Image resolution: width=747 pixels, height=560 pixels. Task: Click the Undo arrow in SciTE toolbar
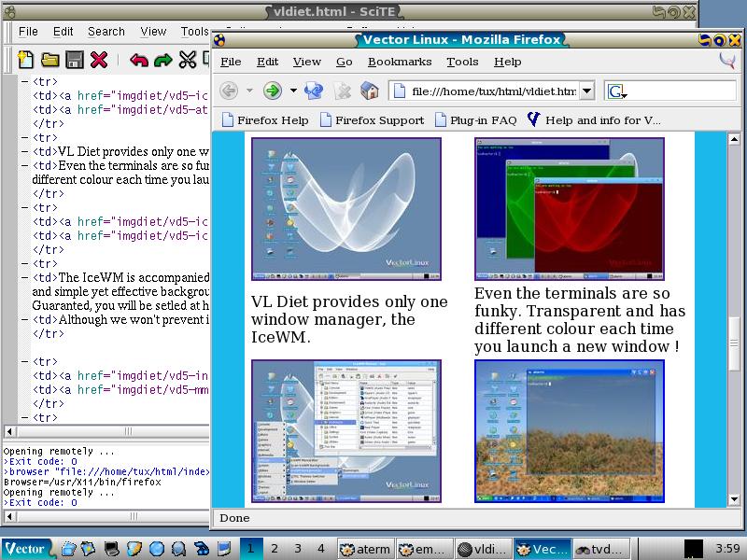point(139,60)
